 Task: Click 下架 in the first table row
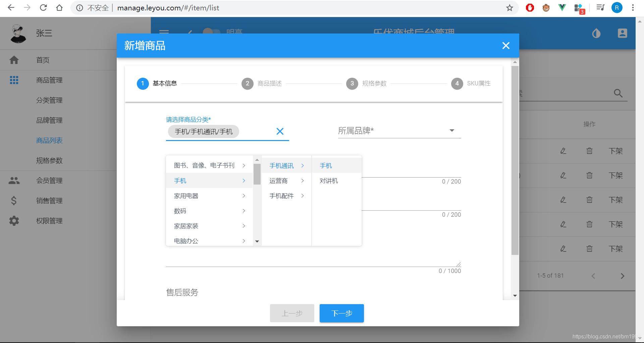616,151
